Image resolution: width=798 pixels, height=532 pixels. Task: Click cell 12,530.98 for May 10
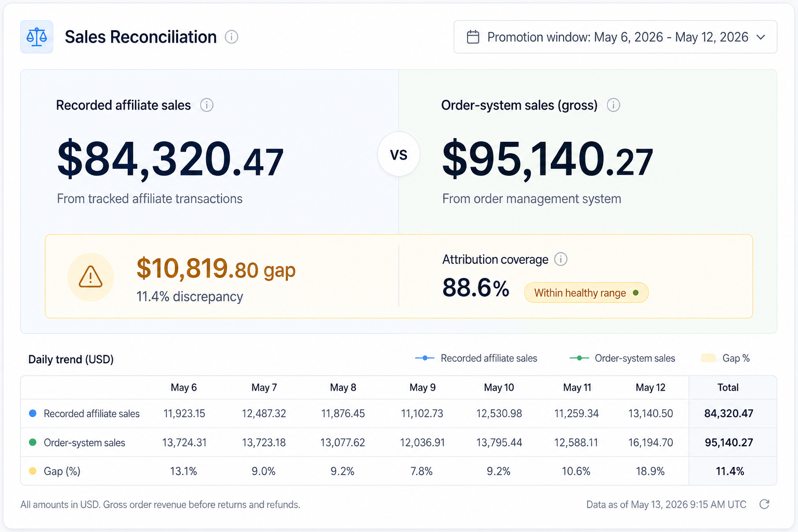[499, 414]
